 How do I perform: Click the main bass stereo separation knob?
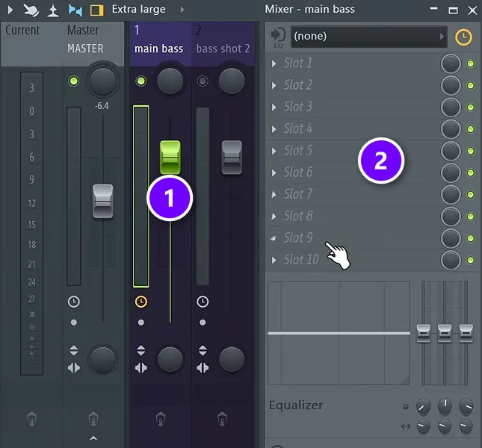[x=170, y=359]
